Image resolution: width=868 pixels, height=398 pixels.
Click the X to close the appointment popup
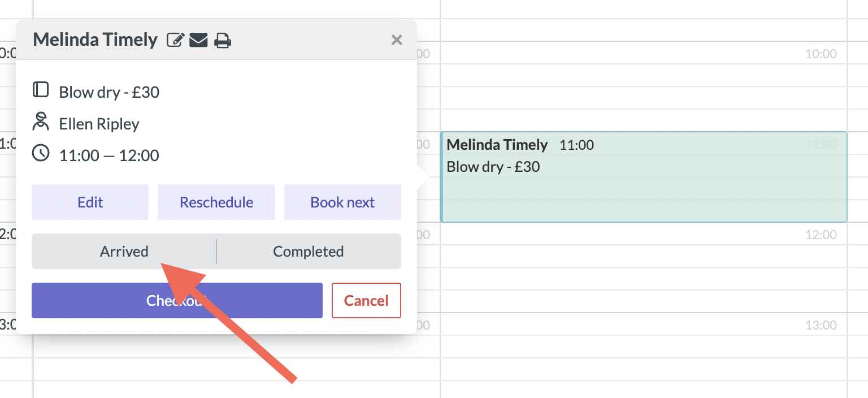[x=397, y=40]
